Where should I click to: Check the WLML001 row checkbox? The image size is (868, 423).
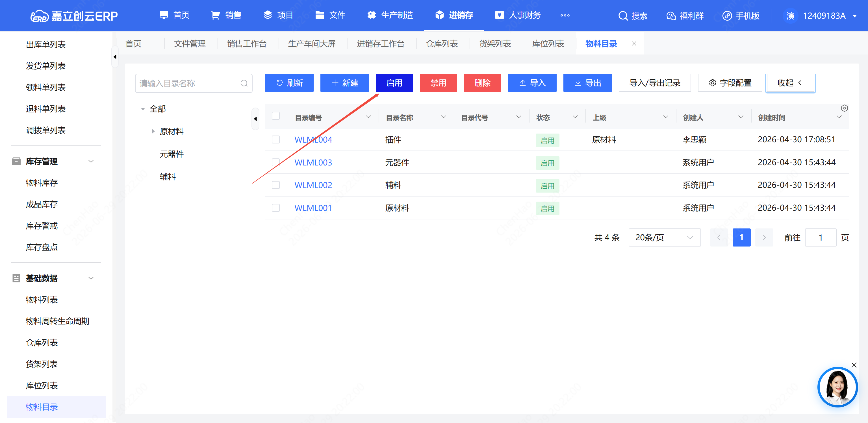click(276, 208)
